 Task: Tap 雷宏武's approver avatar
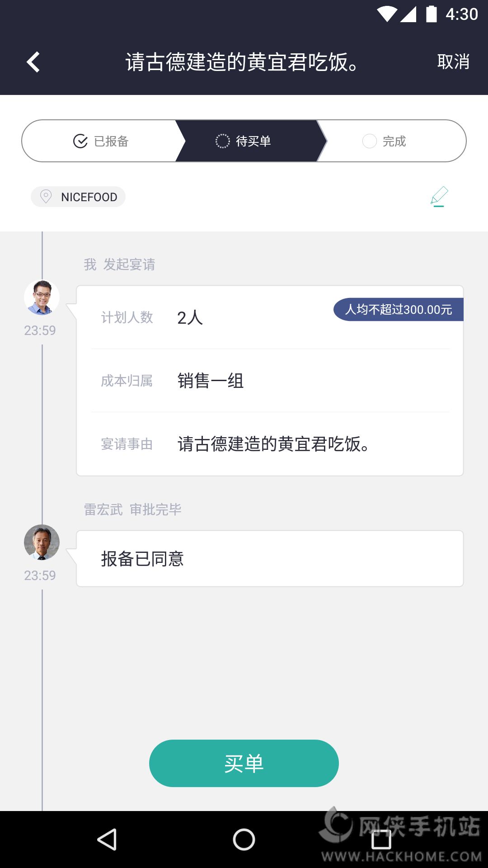pos(42,542)
